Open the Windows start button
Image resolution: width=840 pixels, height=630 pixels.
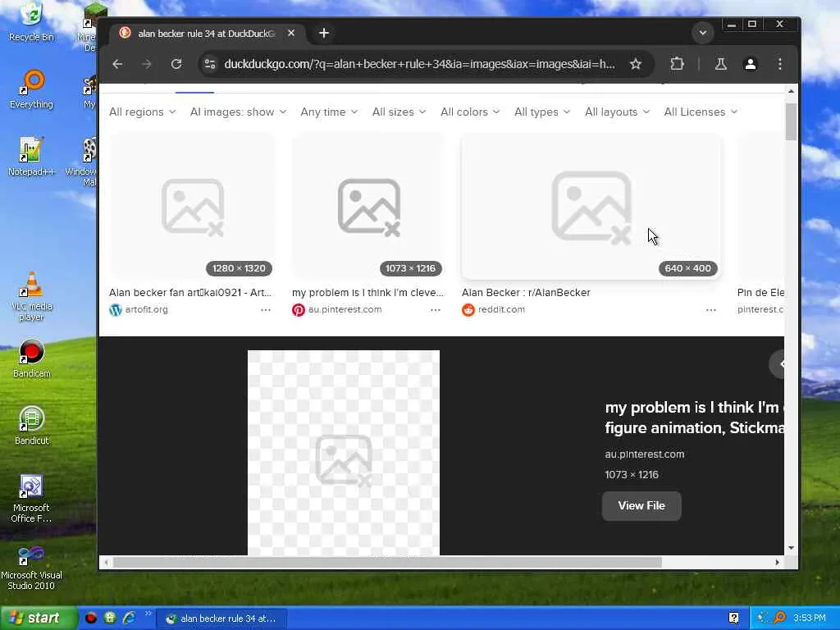click(x=39, y=619)
